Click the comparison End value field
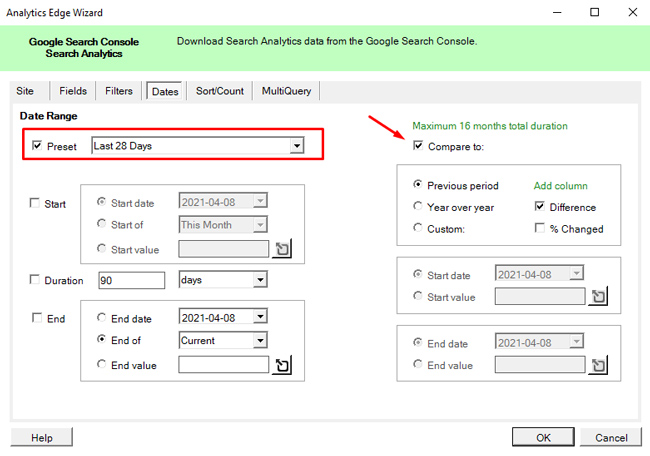Viewport: 650px width, 456px height. tap(540, 365)
